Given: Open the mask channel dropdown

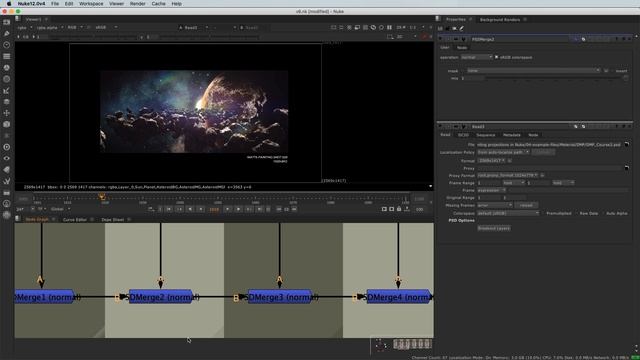Looking at the screenshot, I should pos(533,71).
